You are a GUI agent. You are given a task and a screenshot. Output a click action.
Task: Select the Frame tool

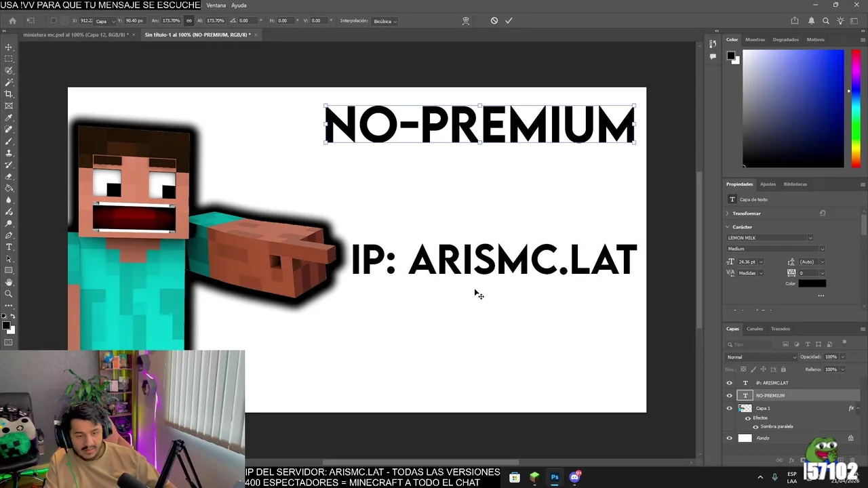9,106
